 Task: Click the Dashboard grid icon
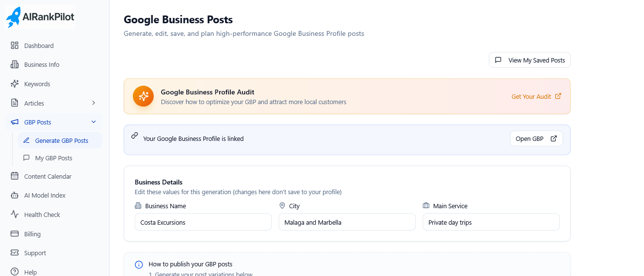pyautogui.click(x=15, y=46)
